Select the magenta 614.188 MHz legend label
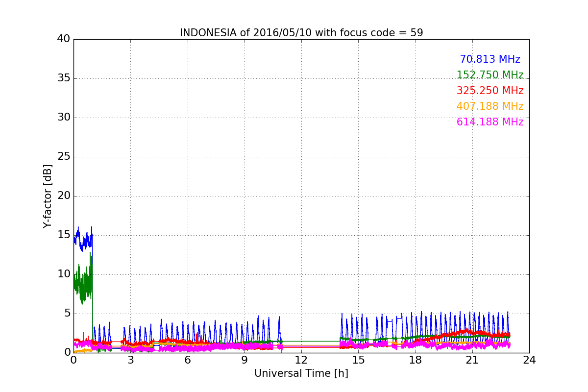Screen dimensions: 588x392 (x=490, y=122)
